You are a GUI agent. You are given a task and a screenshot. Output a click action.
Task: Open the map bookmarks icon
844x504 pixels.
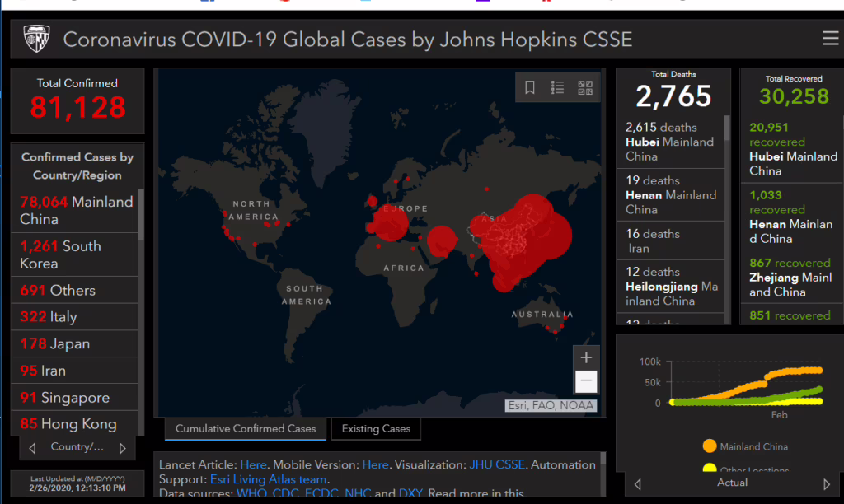point(530,87)
